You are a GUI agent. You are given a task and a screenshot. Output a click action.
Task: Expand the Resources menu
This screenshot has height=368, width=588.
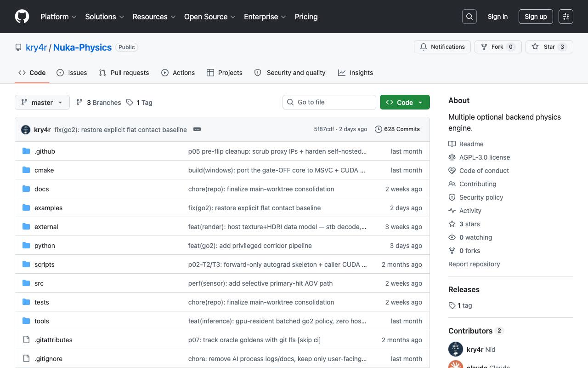(154, 17)
